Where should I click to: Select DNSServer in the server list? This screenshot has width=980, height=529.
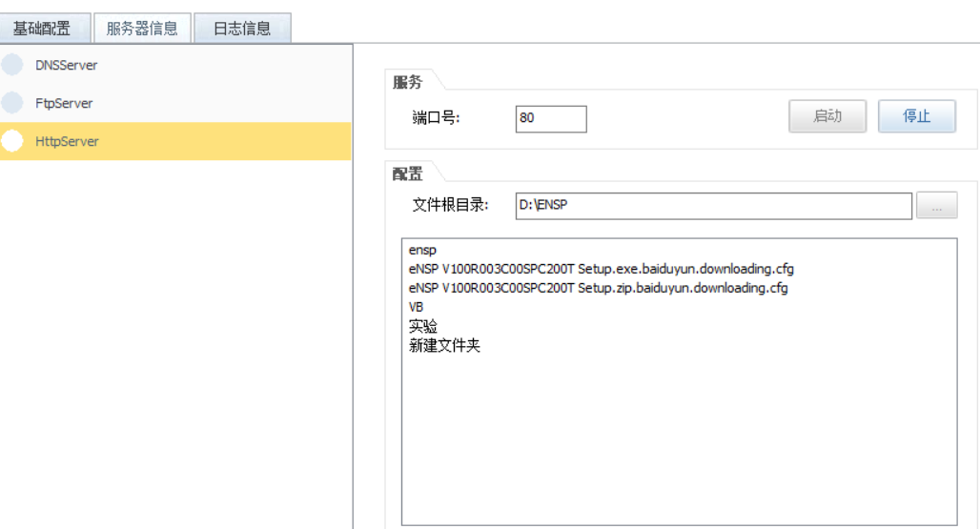(x=175, y=65)
